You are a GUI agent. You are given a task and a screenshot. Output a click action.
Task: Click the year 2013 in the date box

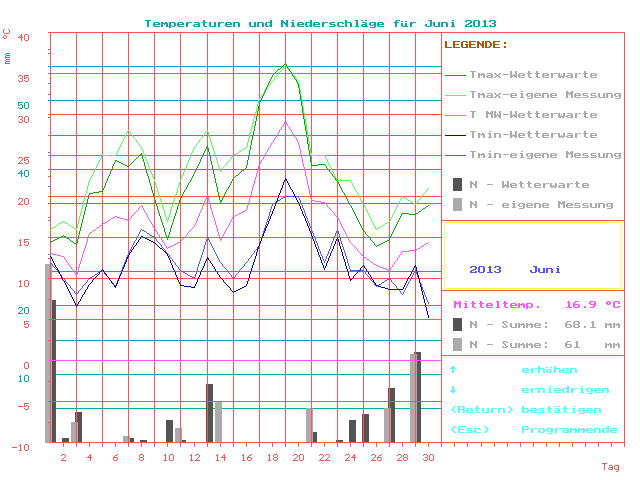[485, 269]
